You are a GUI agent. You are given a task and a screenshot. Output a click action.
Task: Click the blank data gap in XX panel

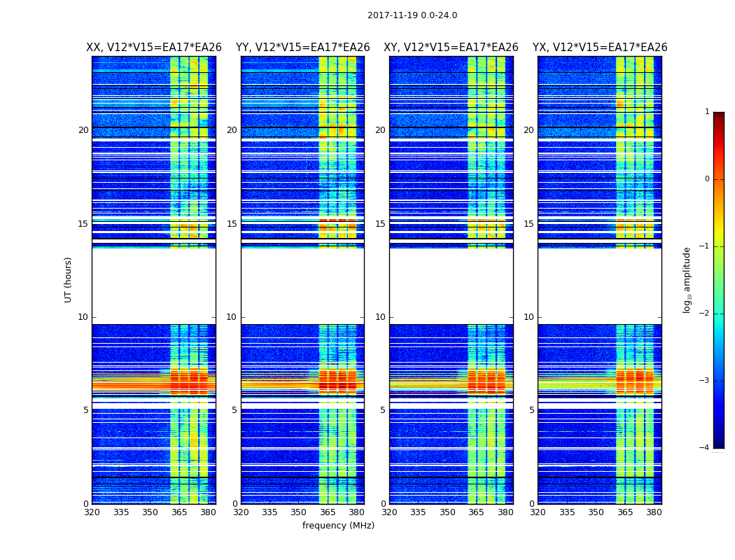tap(153, 286)
